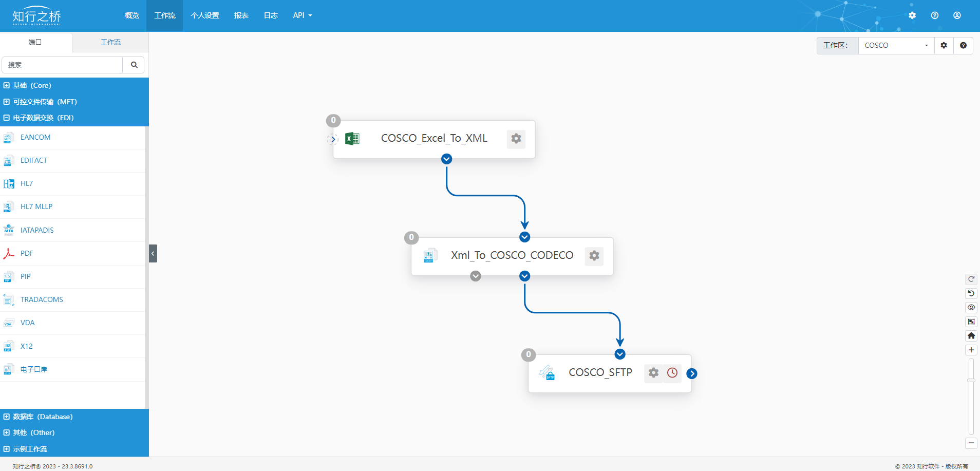Screen dimensions: 980x471
Task: Open the COSCO workspace dropdown
Action: (x=896, y=45)
